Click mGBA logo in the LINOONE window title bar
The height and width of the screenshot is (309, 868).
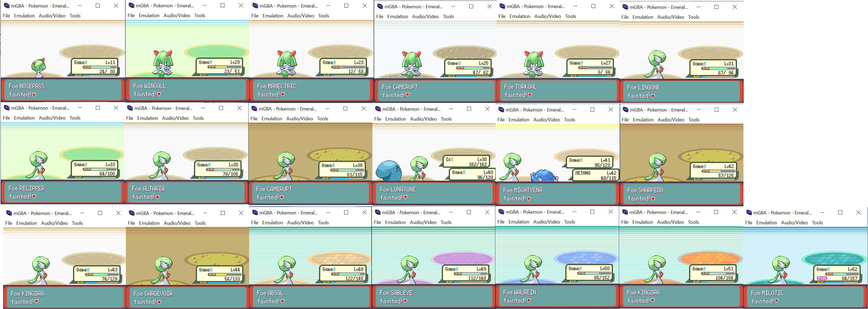(x=625, y=7)
